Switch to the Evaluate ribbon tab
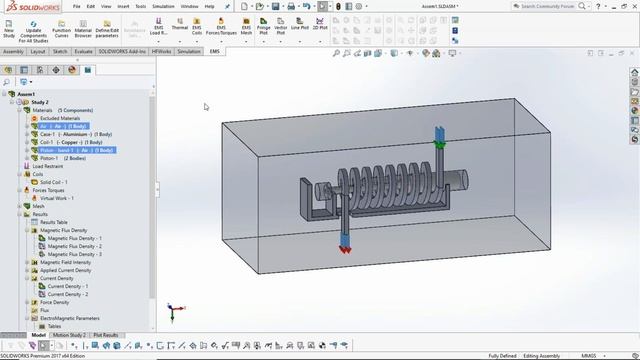 point(83,51)
